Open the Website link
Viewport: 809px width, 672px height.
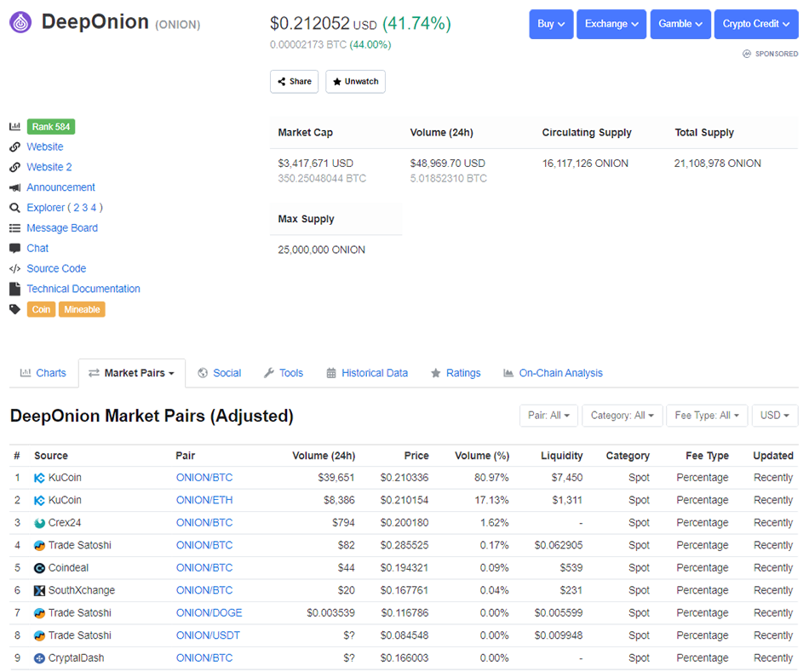45,147
